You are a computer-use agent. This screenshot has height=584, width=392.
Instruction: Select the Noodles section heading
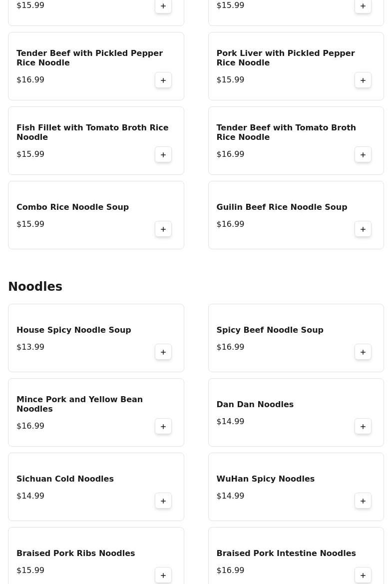point(35,286)
